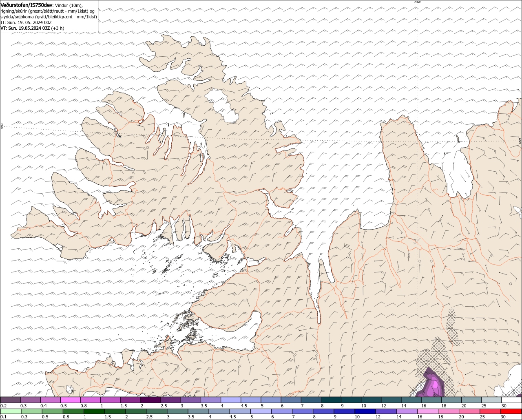
Task: Click the darkest green rain swatch for 1–1.5
Action: click(94, 411)
